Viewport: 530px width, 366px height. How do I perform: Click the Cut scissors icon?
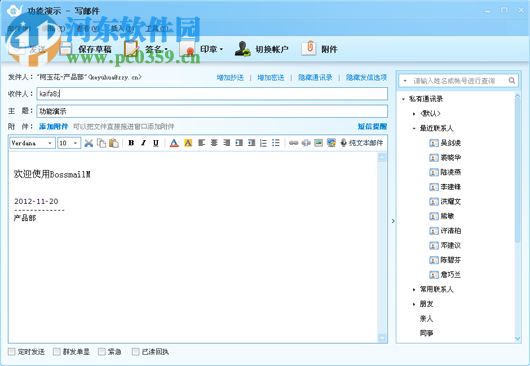(x=89, y=143)
